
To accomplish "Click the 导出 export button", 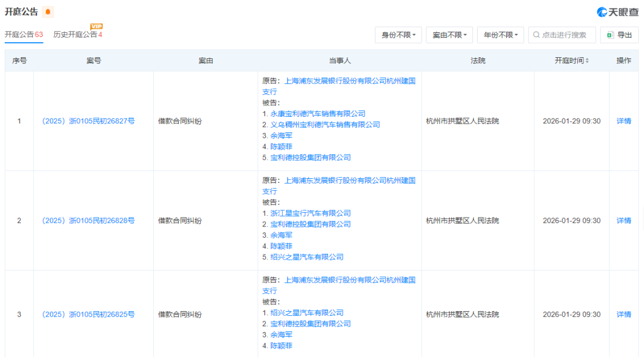I will pos(620,35).
